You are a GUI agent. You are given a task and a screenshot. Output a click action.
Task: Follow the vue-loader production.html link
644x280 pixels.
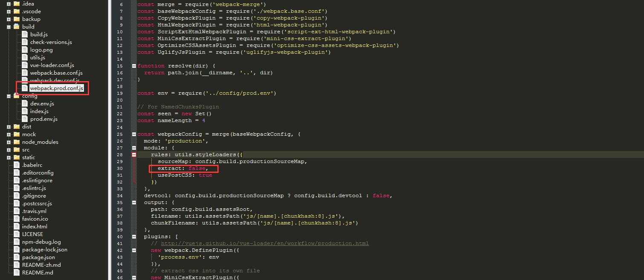(x=265, y=243)
